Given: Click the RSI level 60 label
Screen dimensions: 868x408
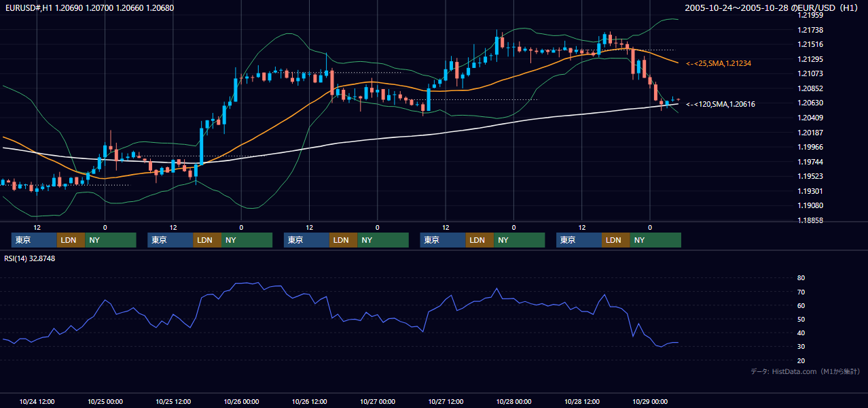Looking at the screenshot, I should point(801,306).
